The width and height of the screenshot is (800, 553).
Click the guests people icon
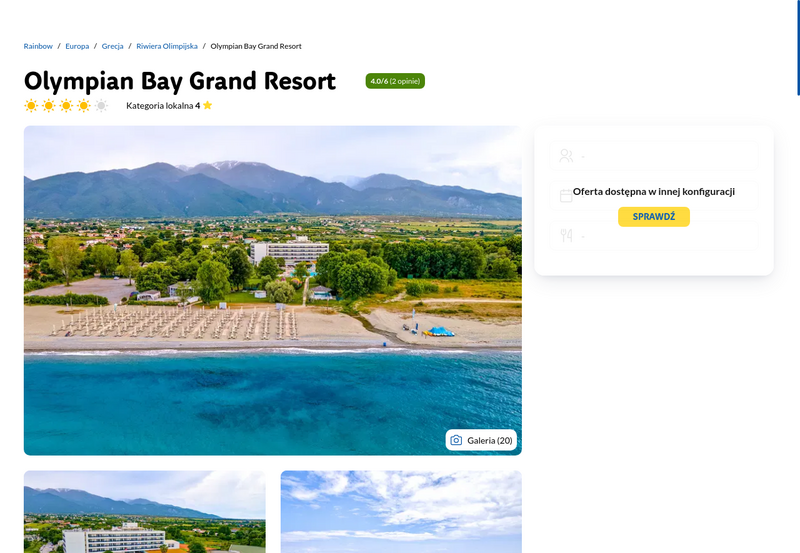coord(566,156)
